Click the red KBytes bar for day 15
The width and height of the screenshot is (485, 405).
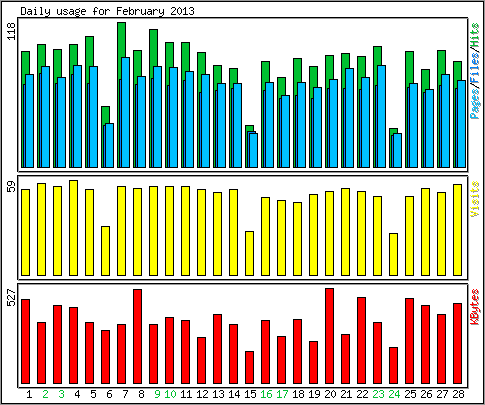249,368
